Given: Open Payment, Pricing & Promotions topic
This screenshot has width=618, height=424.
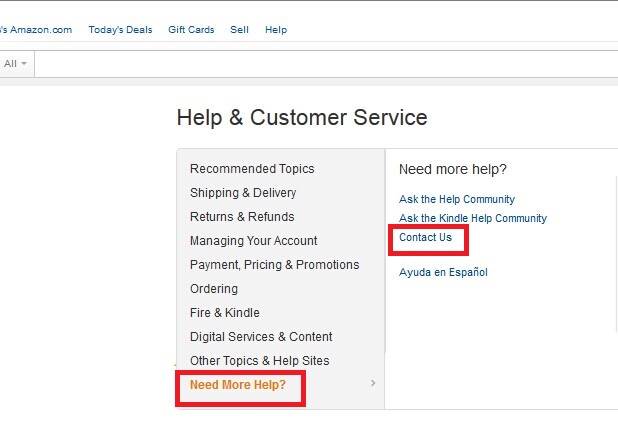Looking at the screenshot, I should pos(275,265).
